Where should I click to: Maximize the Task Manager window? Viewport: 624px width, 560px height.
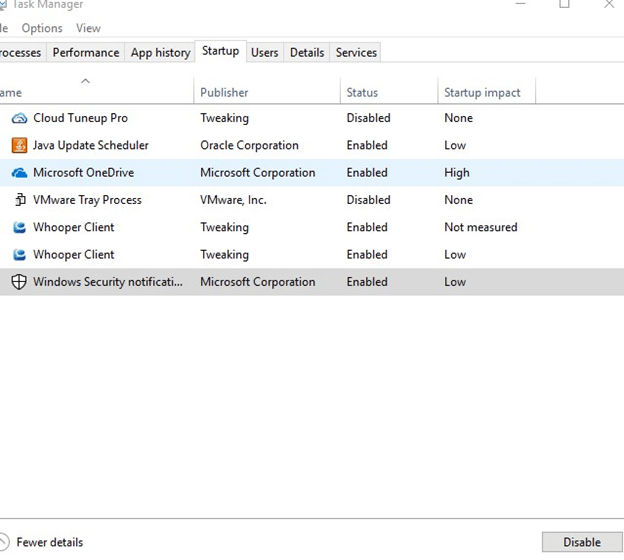click(564, 4)
